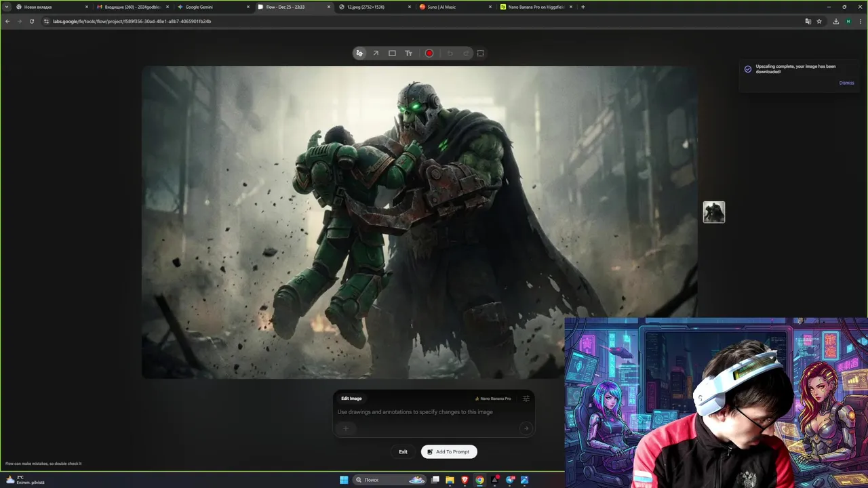The height and width of the screenshot is (488, 868).
Task: Open Brave browser from the taskbar
Action: tap(465, 480)
